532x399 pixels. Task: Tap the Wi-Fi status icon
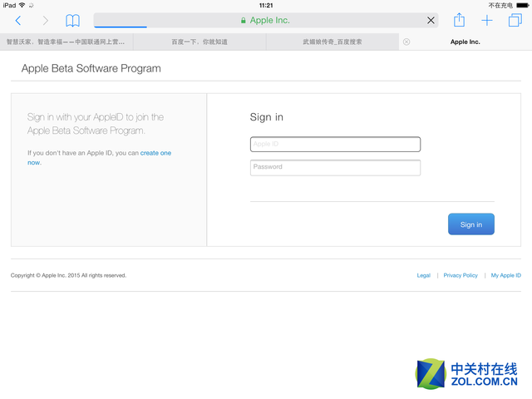pyautogui.click(x=22, y=5)
